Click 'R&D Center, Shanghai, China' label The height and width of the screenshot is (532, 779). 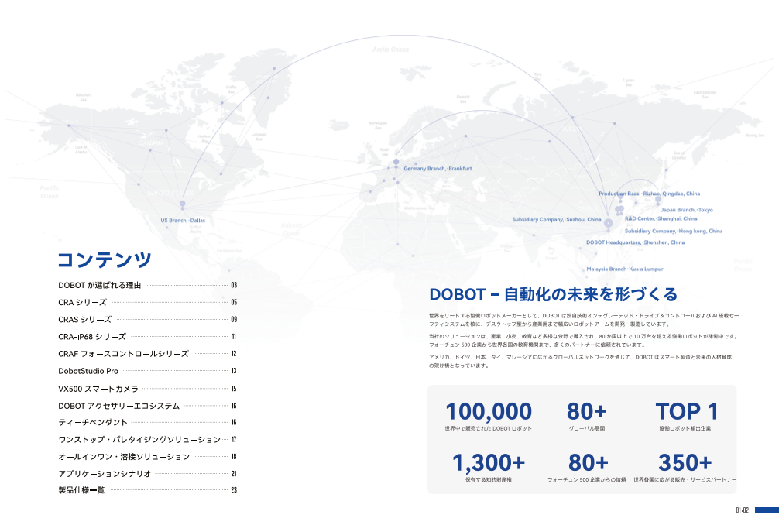click(x=661, y=218)
